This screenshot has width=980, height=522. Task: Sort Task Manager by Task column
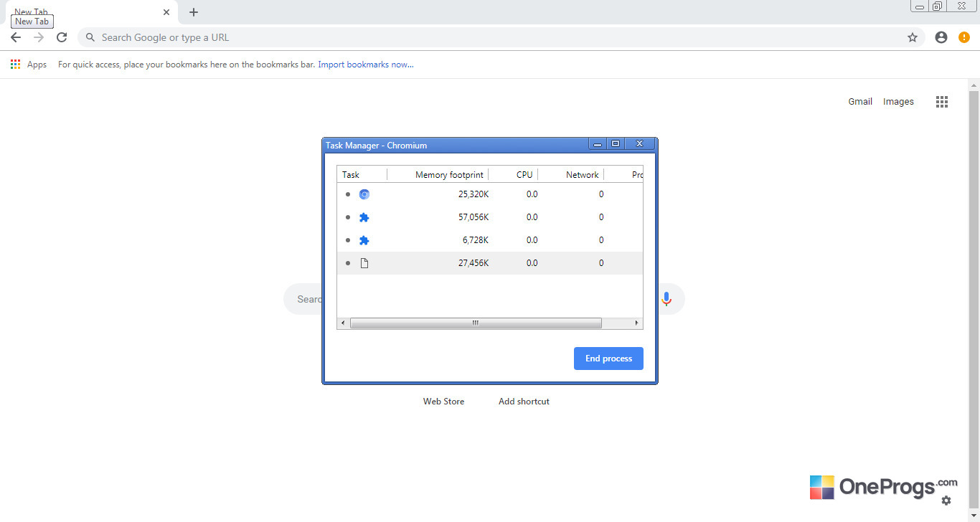point(362,175)
